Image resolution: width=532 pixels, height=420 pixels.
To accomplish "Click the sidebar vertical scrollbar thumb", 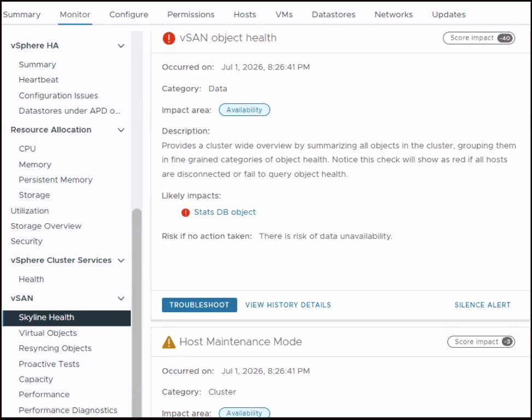I will pos(137,312).
